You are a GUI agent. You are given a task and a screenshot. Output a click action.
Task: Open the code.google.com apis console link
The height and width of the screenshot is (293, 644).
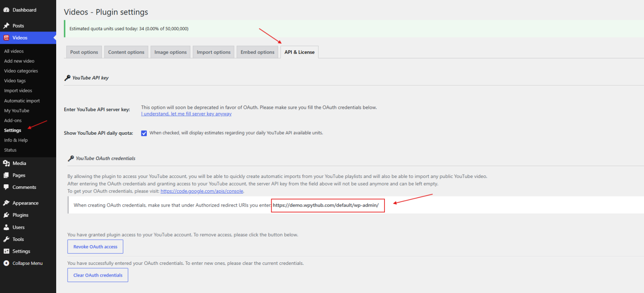202,191
